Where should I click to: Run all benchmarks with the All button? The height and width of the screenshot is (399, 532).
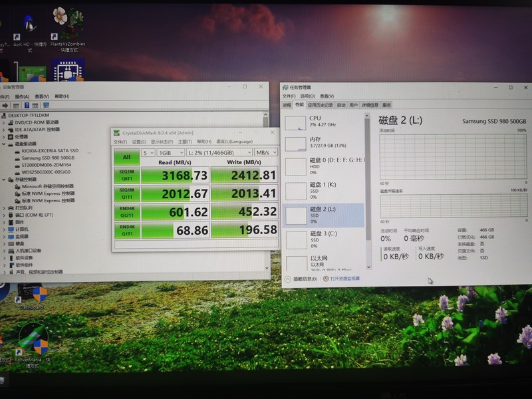[126, 157]
